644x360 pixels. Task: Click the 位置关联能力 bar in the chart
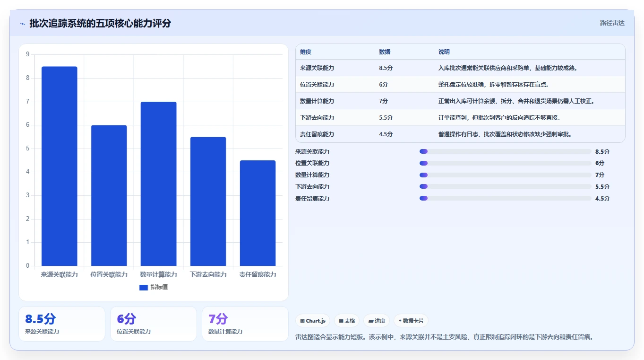109,195
